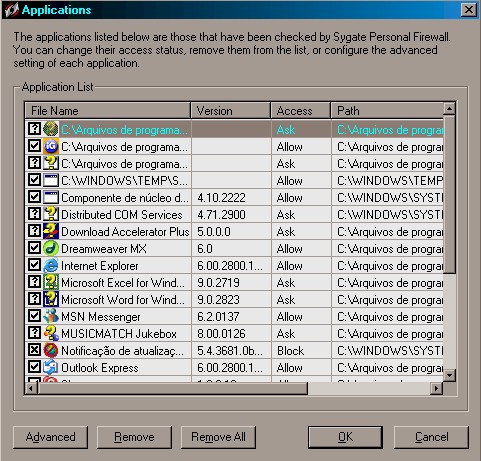
Task: Click the Remove button
Action: 134,437
